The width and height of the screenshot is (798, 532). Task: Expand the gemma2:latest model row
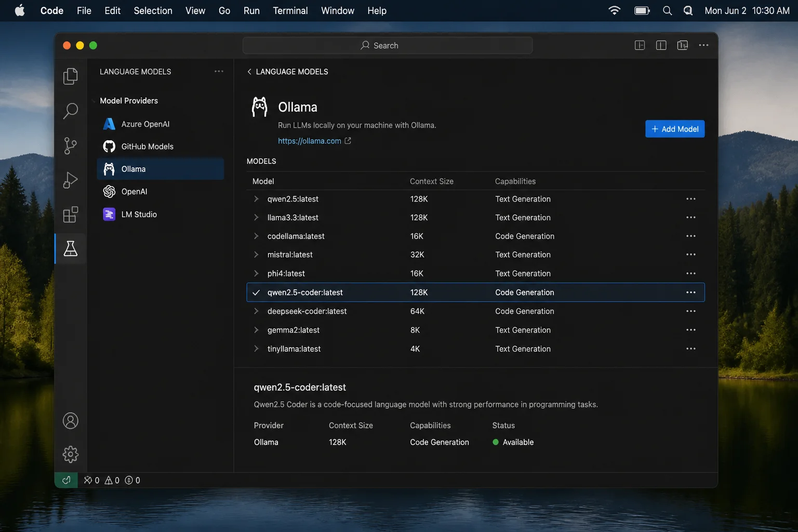(x=256, y=330)
